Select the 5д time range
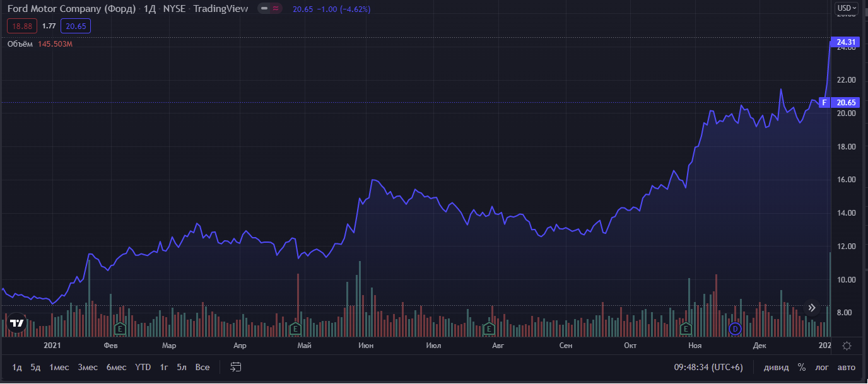This screenshot has width=868, height=384. coord(35,367)
